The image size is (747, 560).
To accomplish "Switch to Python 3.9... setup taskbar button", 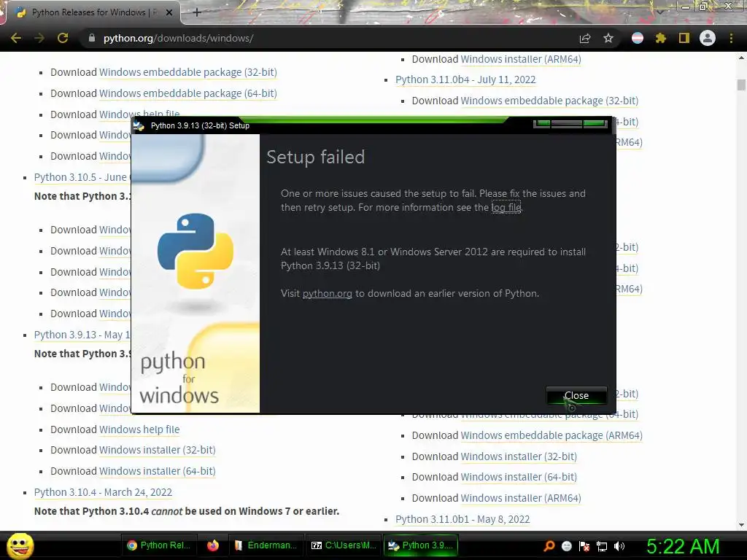I will tap(421, 545).
